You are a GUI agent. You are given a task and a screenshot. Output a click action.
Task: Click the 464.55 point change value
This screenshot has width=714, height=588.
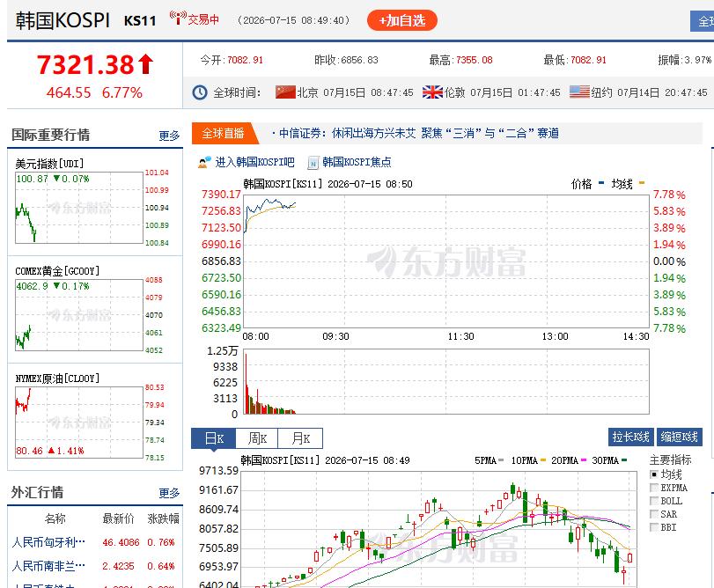point(69,92)
